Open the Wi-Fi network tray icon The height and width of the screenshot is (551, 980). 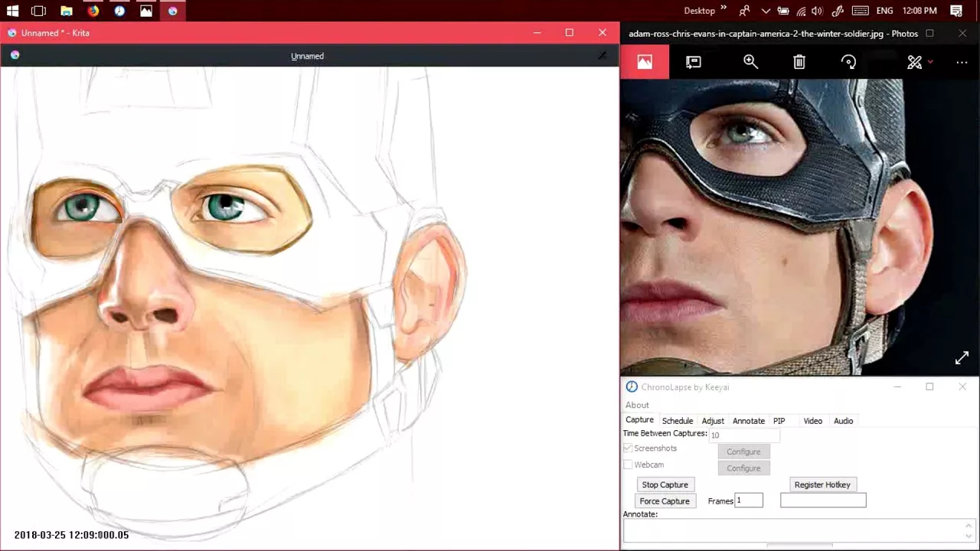801,11
